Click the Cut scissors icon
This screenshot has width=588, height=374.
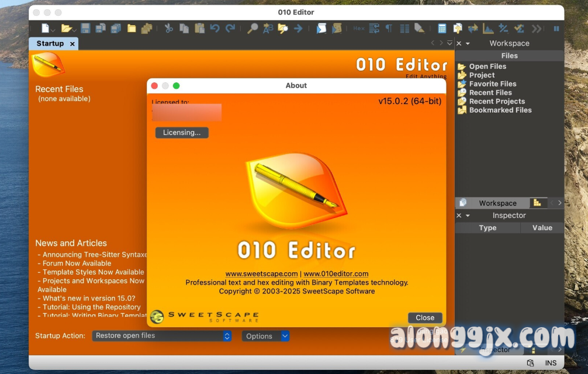169,28
